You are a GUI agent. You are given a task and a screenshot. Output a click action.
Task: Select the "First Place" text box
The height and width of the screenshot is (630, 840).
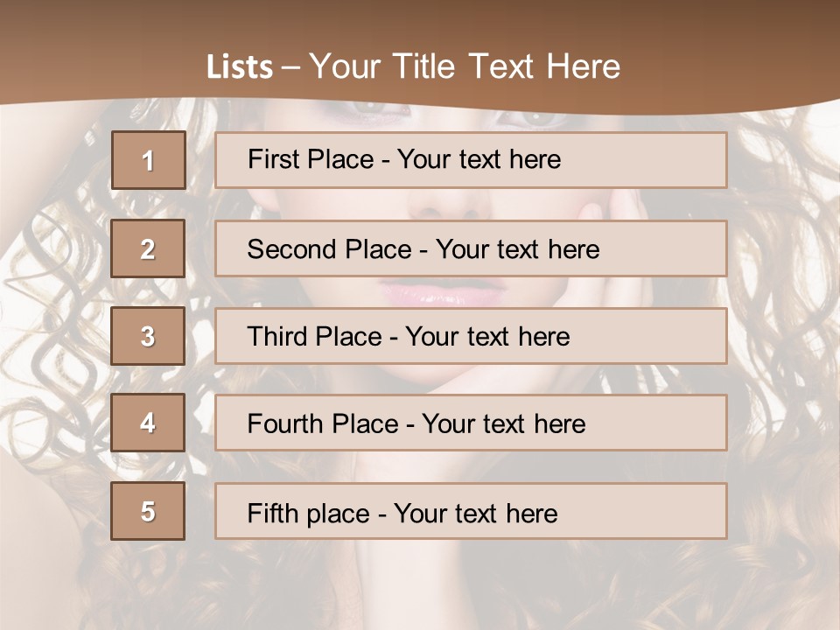click(471, 160)
